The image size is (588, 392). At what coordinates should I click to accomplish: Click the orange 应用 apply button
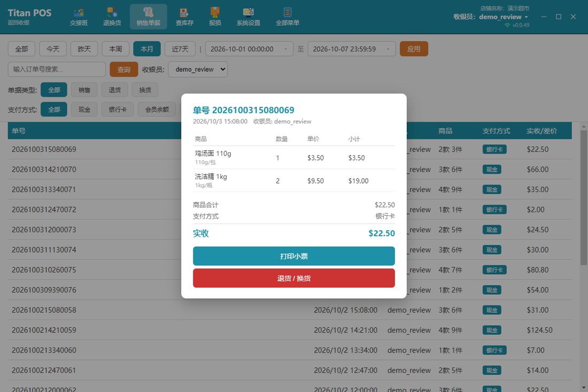[x=414, y=49]
